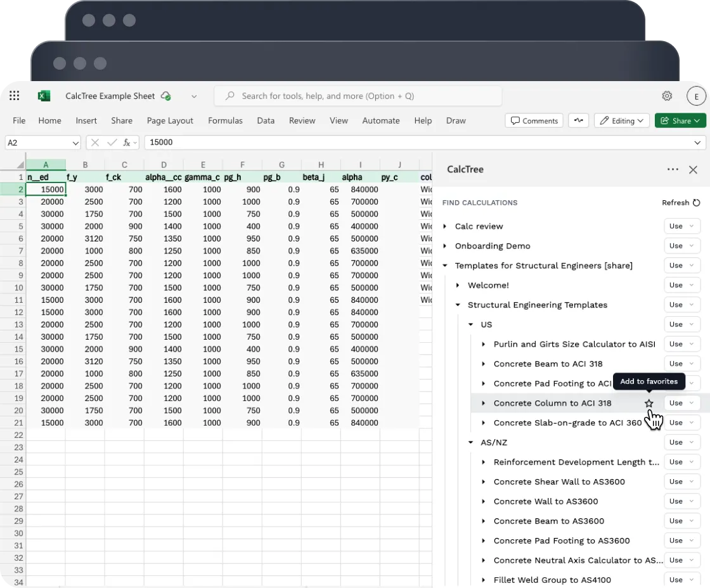Open CalcTree panel more options ellipsis

pyautogui.click(x=673, y=169)
